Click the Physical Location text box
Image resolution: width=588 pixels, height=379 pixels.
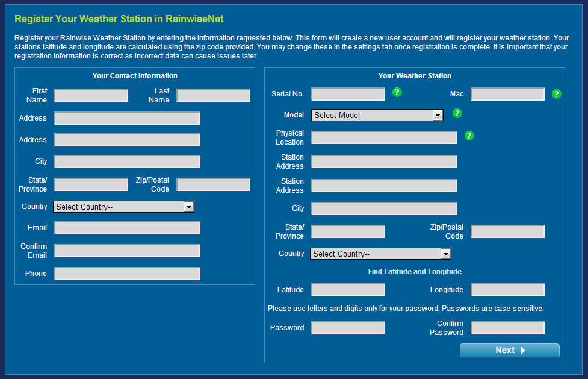[384, 137]
